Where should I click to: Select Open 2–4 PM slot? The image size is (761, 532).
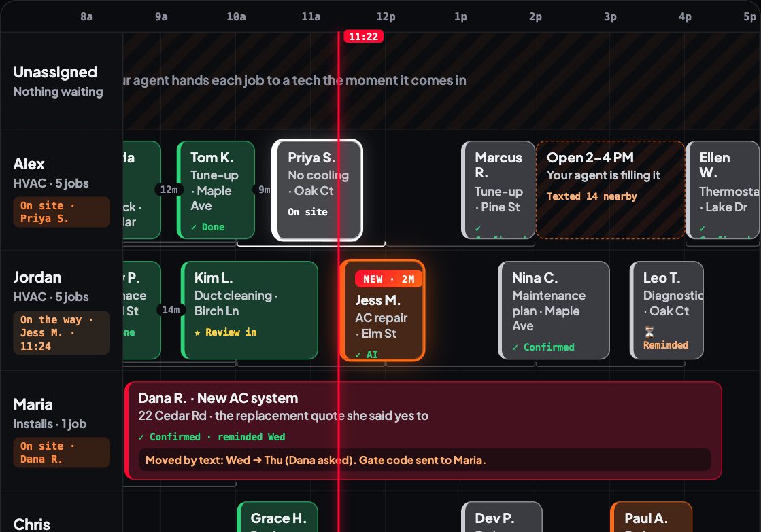[611, 190]
